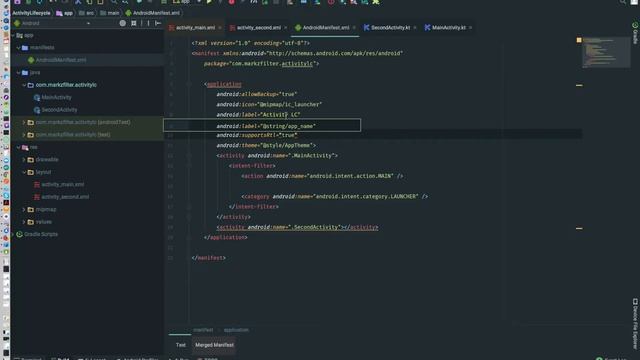Click the main breadcrumb

(110, 13)
